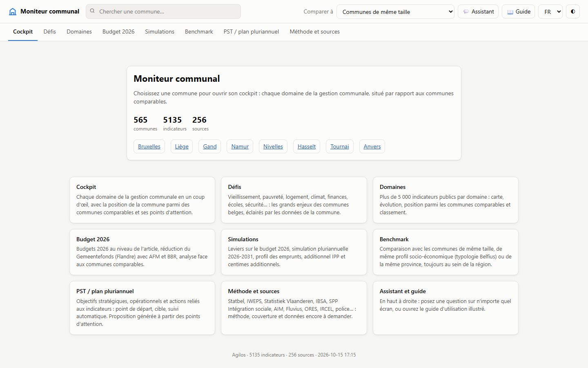Open the Gand commune link
The height and width of the screenshot is (368, 588).
pyautogui.click(x=210, y=146)
